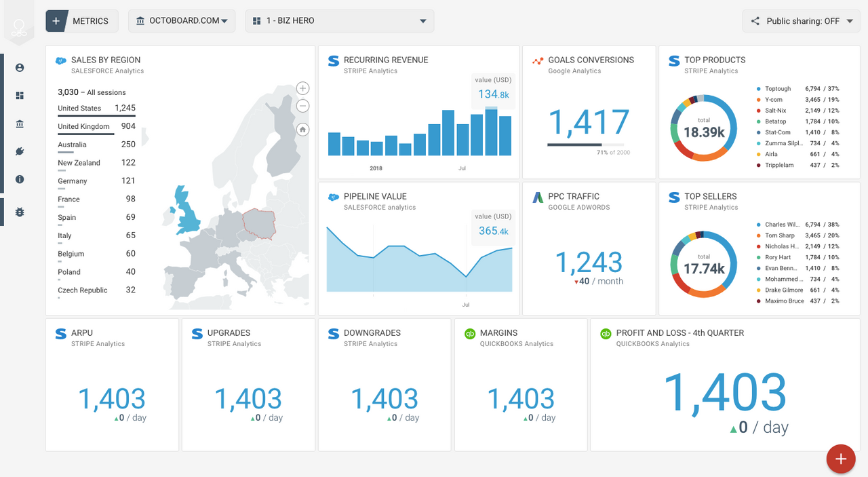Screen dimensions: 868x477
Task: Click the SALES BY REGION widget title
Action: [106, 60]
